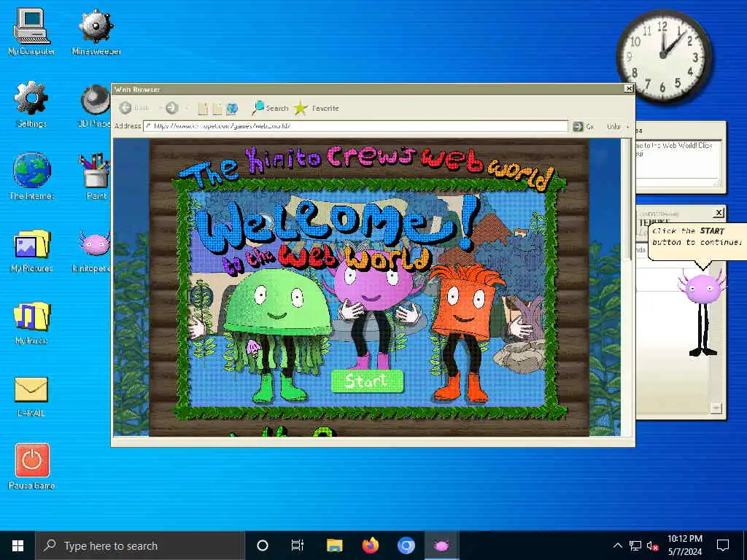Click the green Start button in Web World

(367, 381)
